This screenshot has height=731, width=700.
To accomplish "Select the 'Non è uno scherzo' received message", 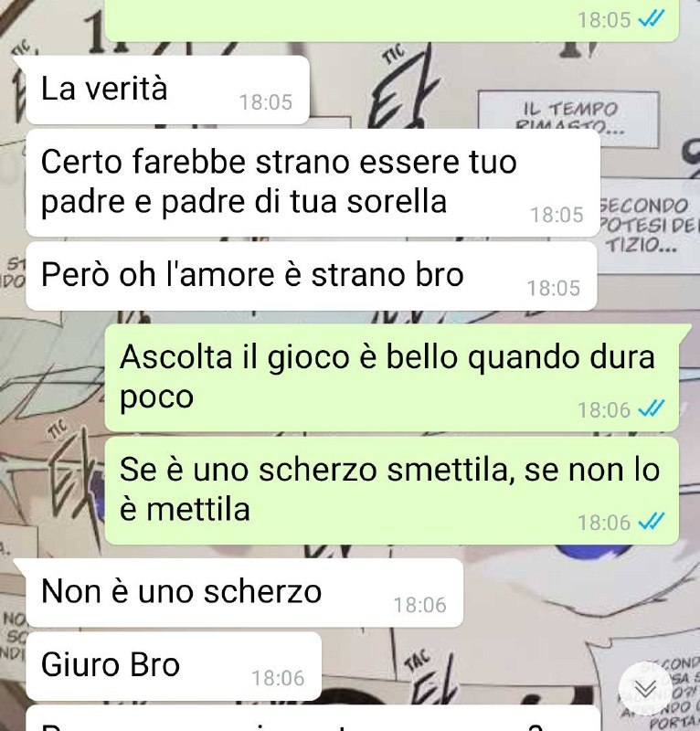I will pos(244,592).
